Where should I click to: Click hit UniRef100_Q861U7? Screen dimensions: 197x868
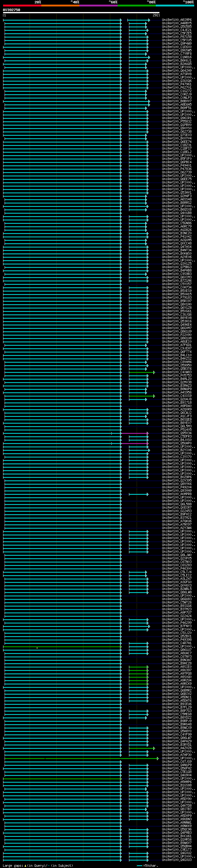pos(177,650)
